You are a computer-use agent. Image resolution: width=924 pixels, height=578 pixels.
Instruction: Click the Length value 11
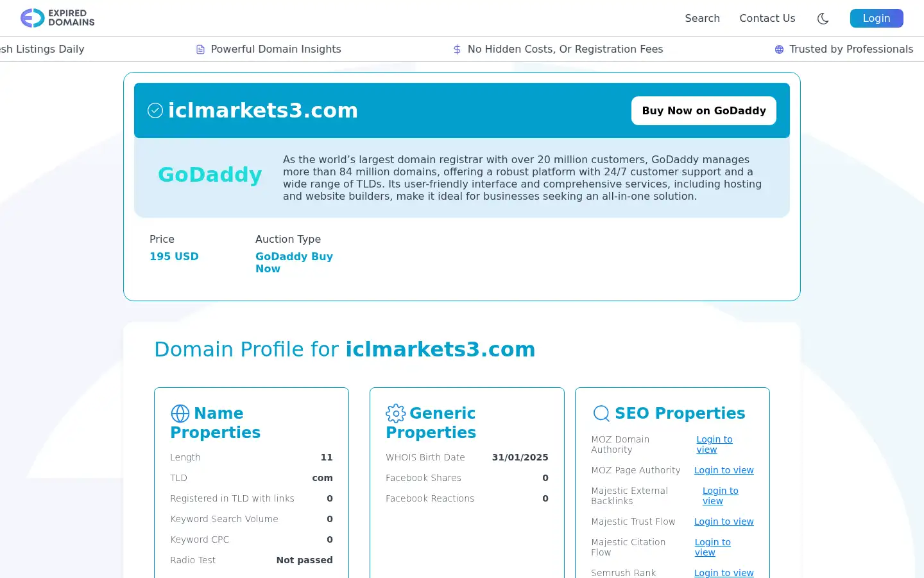click(x=327, y=457)
